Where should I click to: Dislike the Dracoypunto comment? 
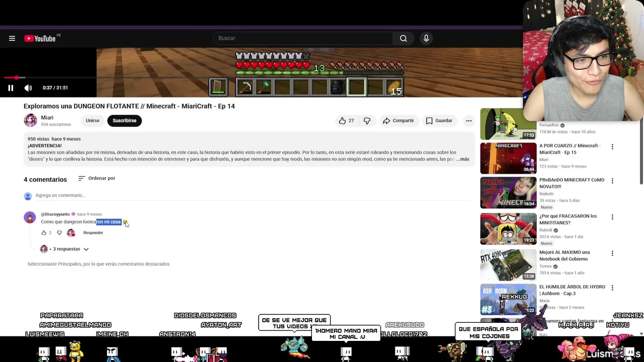[x=59, y=233]
